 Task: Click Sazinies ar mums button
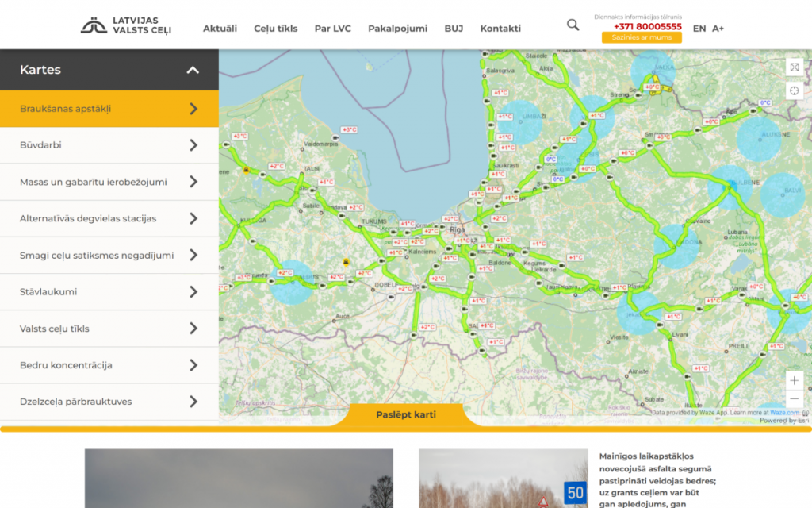[x=642, y=37]
